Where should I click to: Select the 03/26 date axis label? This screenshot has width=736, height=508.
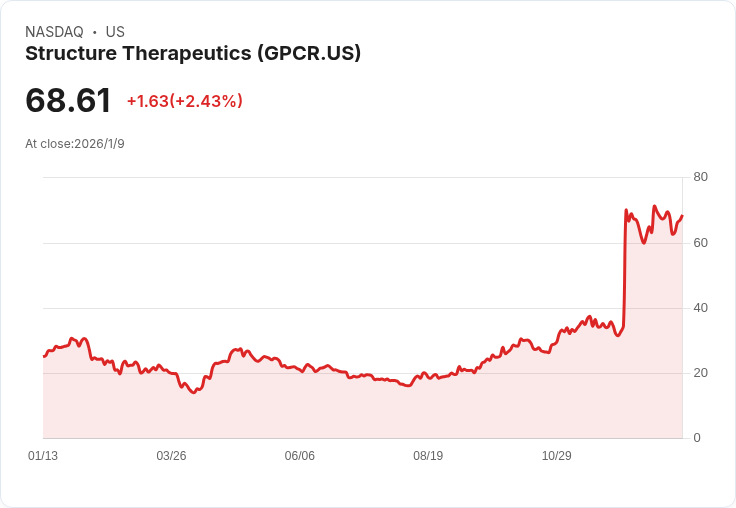171,456
